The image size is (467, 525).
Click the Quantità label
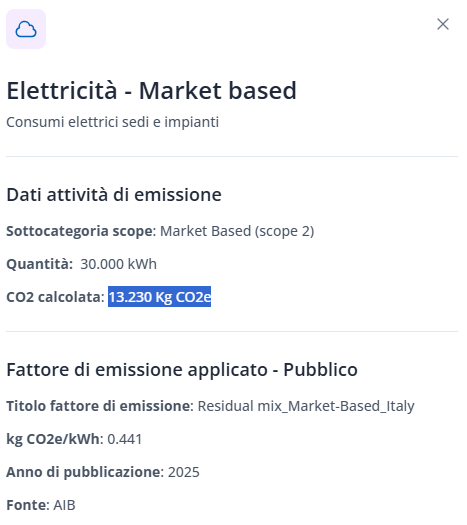[38, 264]
